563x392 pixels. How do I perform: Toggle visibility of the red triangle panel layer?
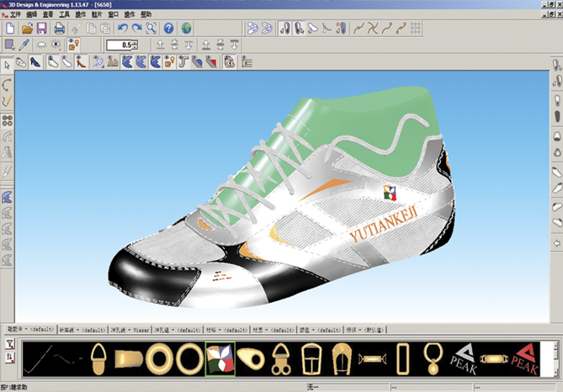coord(211,62)
